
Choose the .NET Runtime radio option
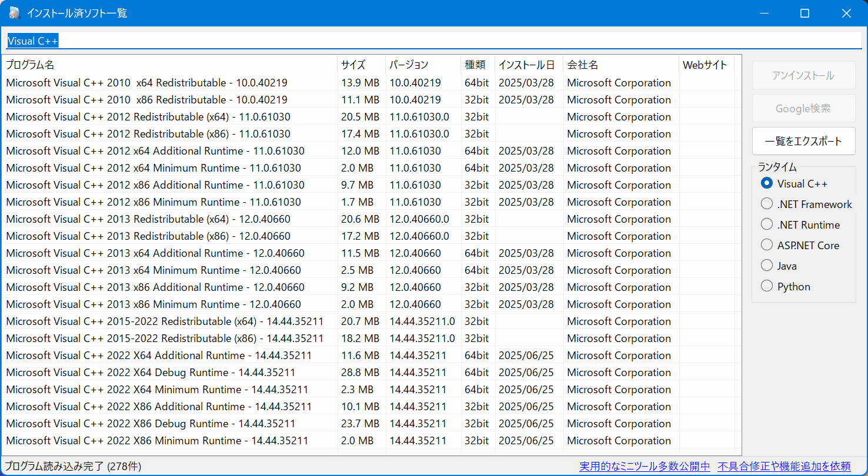[767, 224]
